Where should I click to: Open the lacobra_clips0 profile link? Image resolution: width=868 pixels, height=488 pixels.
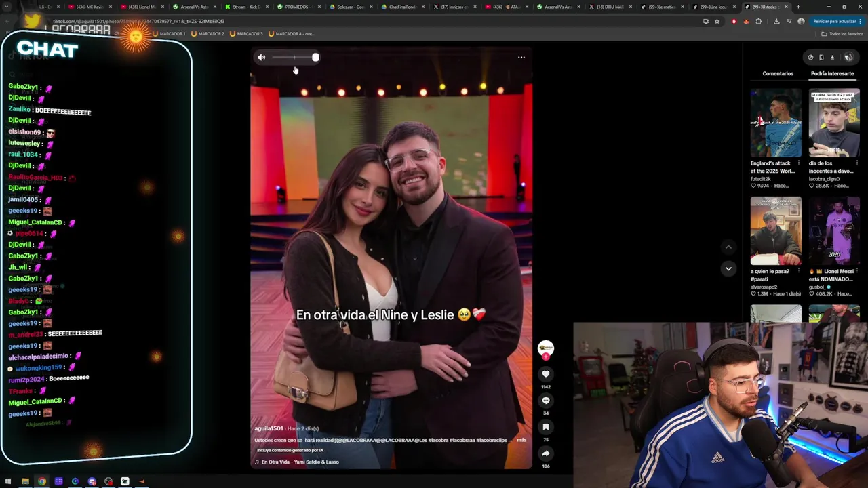[826, 179]
